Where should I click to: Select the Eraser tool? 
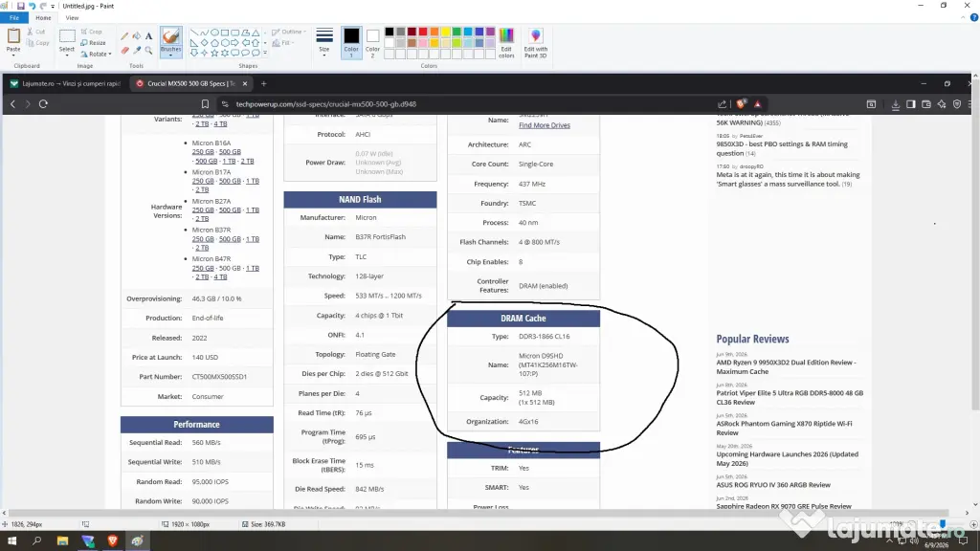coord(124,50)
